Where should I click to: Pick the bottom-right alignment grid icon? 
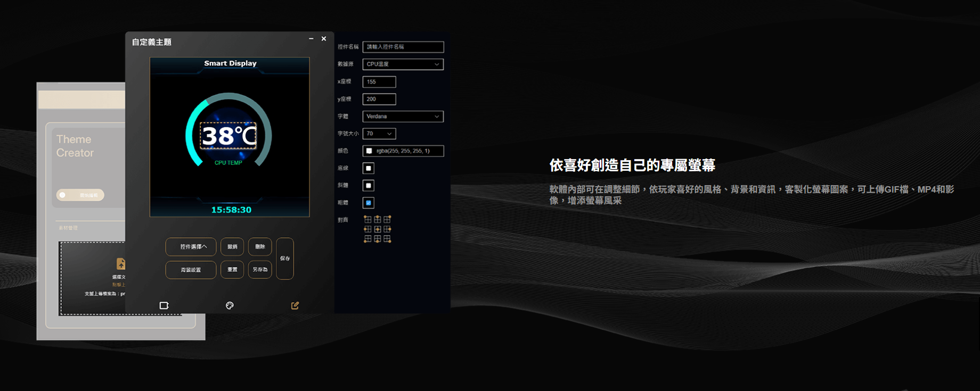click(x=388, y=239)
